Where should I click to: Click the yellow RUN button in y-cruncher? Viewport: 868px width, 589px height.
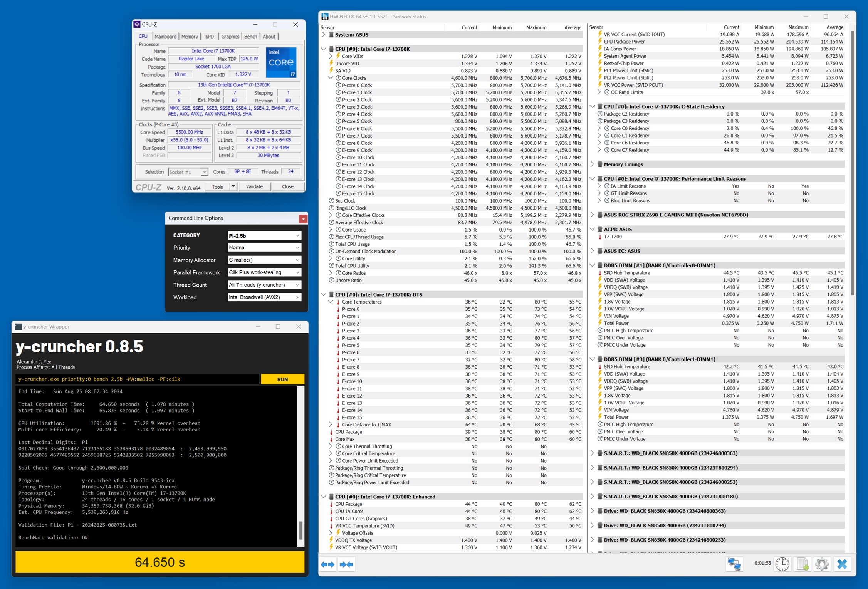(282, 379)
